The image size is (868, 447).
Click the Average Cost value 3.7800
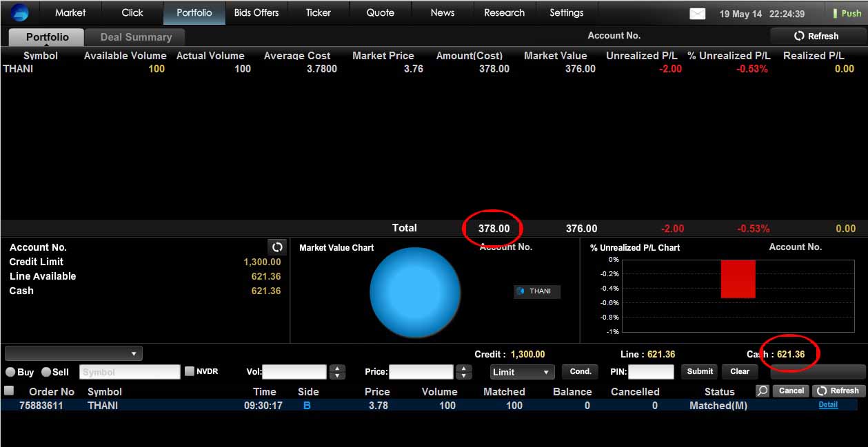point(322,69)
